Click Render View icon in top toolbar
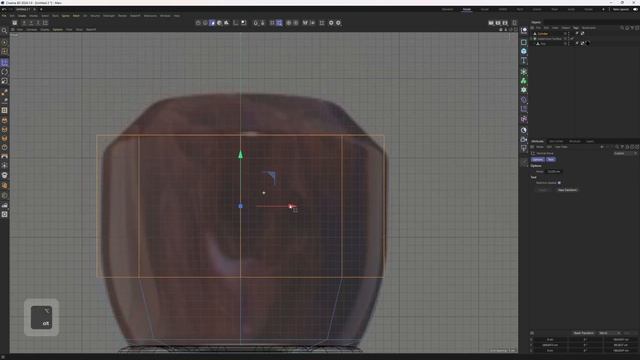 pos(491,23)
